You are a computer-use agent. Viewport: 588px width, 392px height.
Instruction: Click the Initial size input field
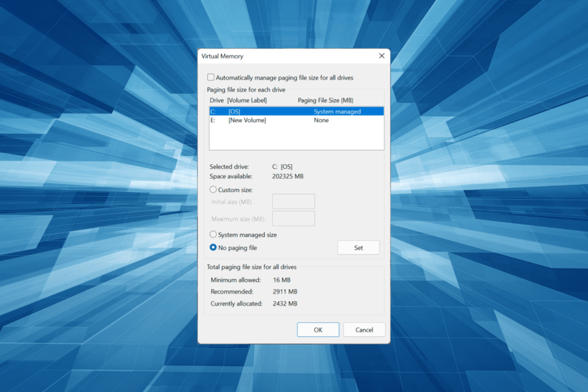(x=293, y=201)
